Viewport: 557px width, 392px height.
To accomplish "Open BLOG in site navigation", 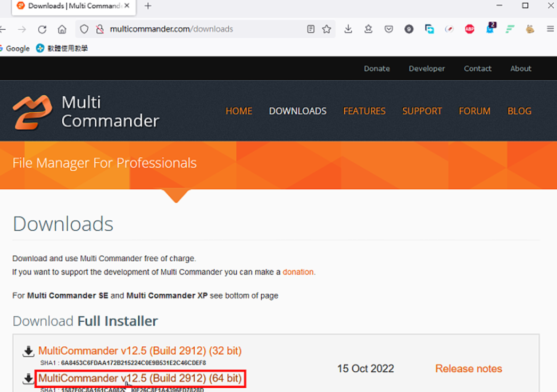I will click(519, 111).
